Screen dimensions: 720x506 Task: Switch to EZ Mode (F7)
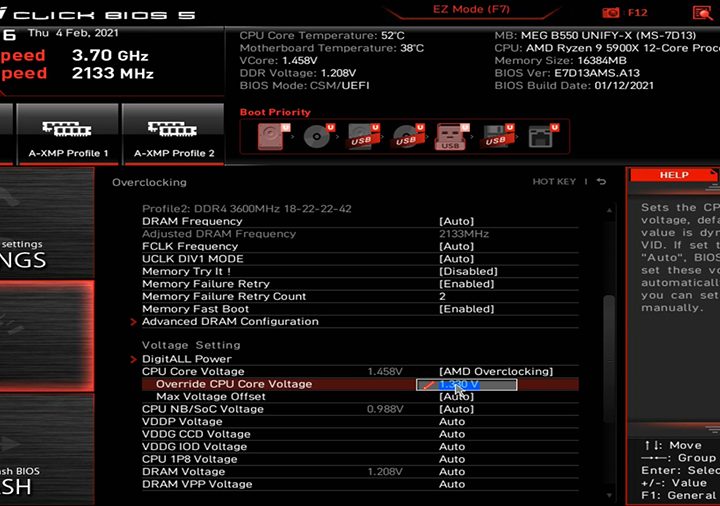(x=471, y=9)
